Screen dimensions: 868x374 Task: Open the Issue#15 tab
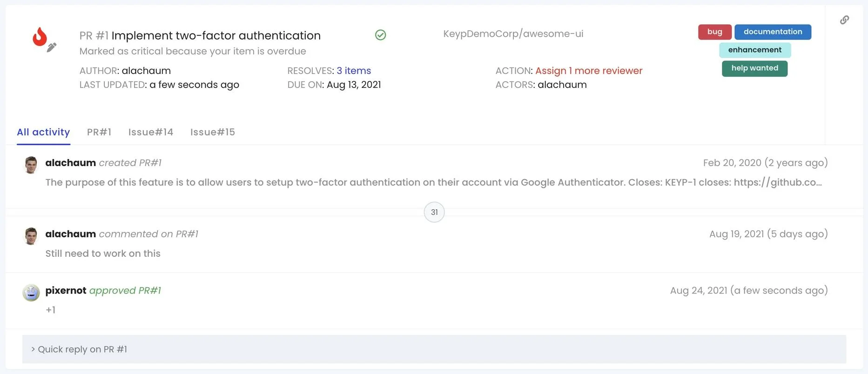tap(213, 132)
